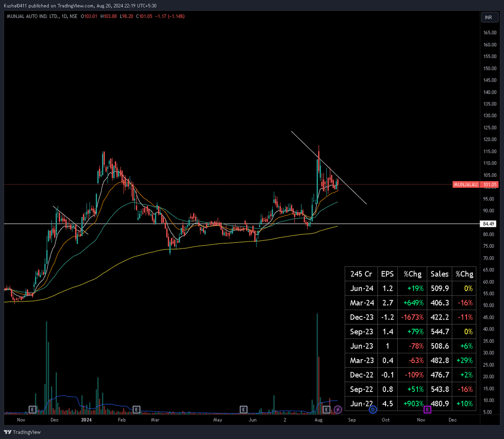The width and height of the screenshot is (504, 439).
Task: Click the EPS value -1.2 for Dec-23
Action: pyautogui.click(x=388, y=317)
